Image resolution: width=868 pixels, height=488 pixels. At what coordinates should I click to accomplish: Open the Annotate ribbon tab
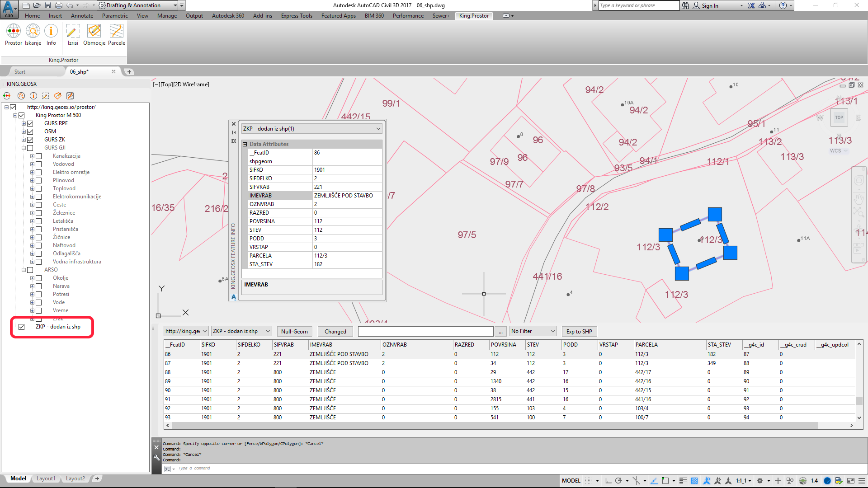tap(82, 16)
